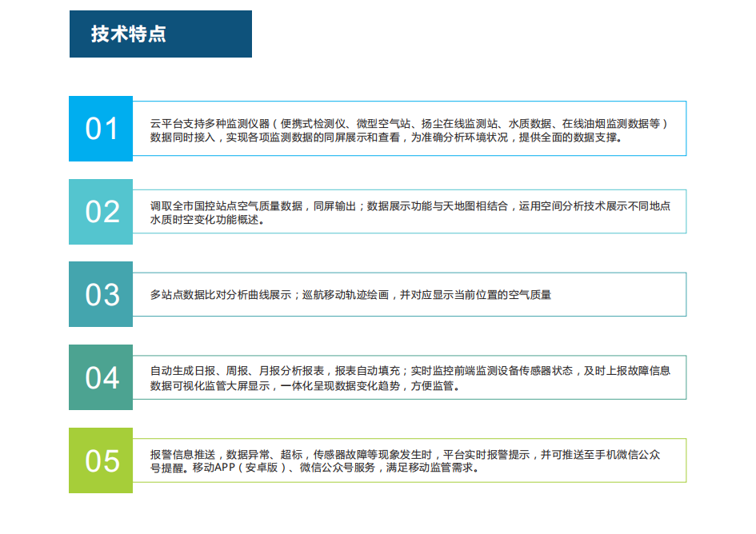Select the teal 02 number block
The width and height of the screenshot is (756, 534).
pos(101,212)
